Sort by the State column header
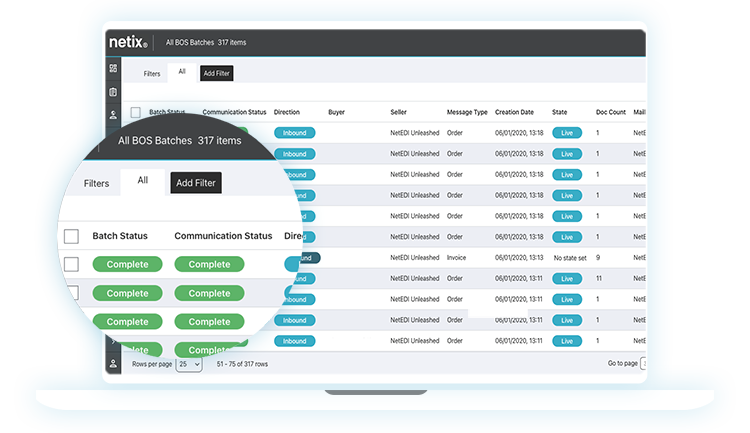The image size is (750, 433). tap(559, 112)
